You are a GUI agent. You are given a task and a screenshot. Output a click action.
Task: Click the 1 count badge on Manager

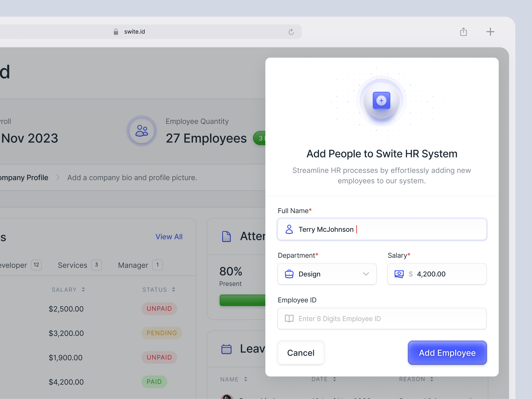[x=158, y=265]
